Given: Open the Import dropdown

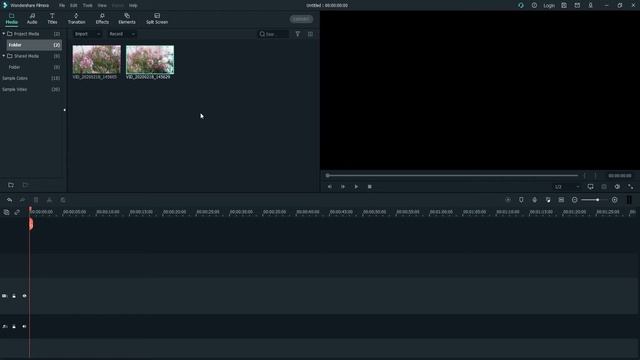Looking at the screenshot, I should click(87, 34).
